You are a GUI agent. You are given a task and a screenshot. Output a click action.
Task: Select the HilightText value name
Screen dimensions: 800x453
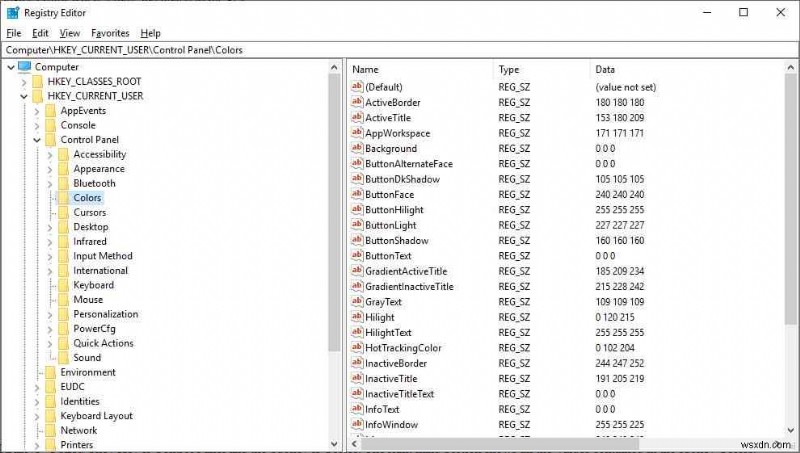(x=388, y=333)
